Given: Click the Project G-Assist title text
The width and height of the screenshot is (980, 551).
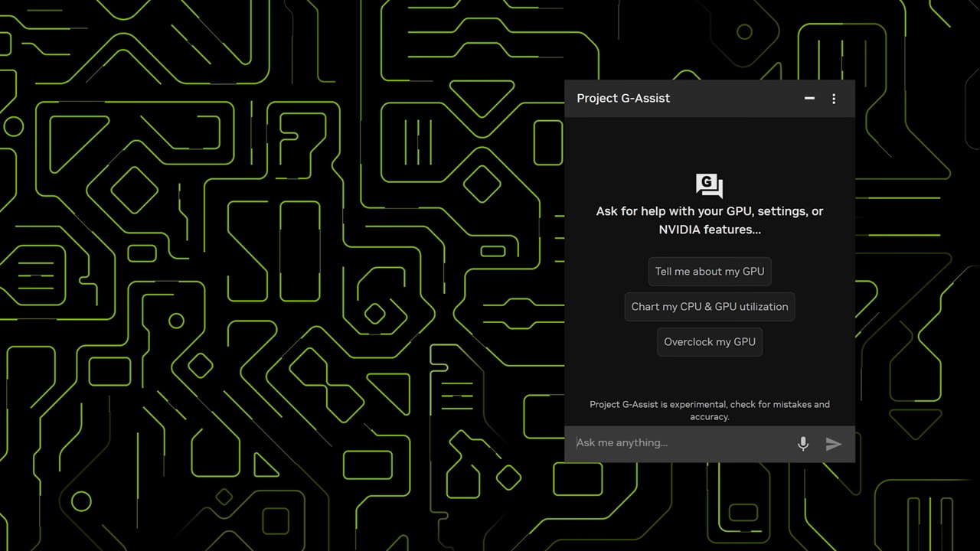Looking at the screenshot, I should coord(622,98).
